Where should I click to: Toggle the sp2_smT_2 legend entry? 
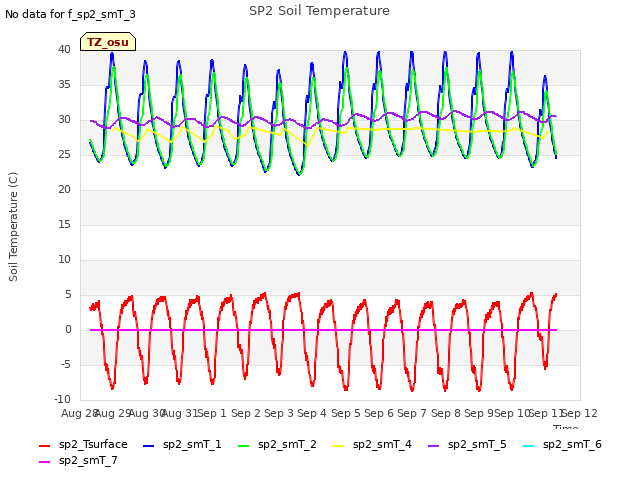coord(277,444)
